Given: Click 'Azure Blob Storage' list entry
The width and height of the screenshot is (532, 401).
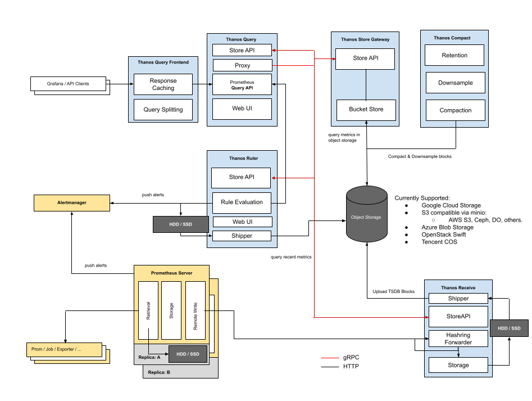Looking at the screenshot, I should [447, 227].
